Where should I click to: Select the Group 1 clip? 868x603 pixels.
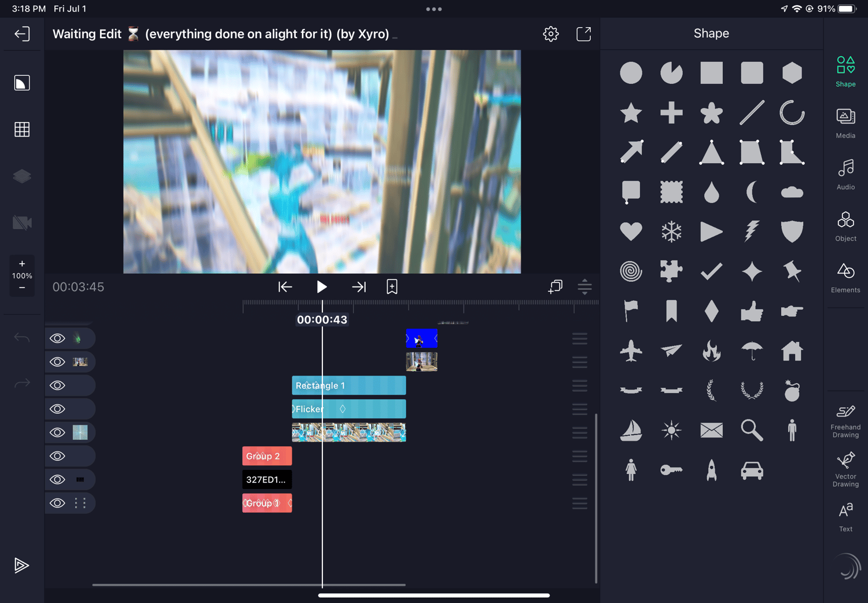click(267, 503)
